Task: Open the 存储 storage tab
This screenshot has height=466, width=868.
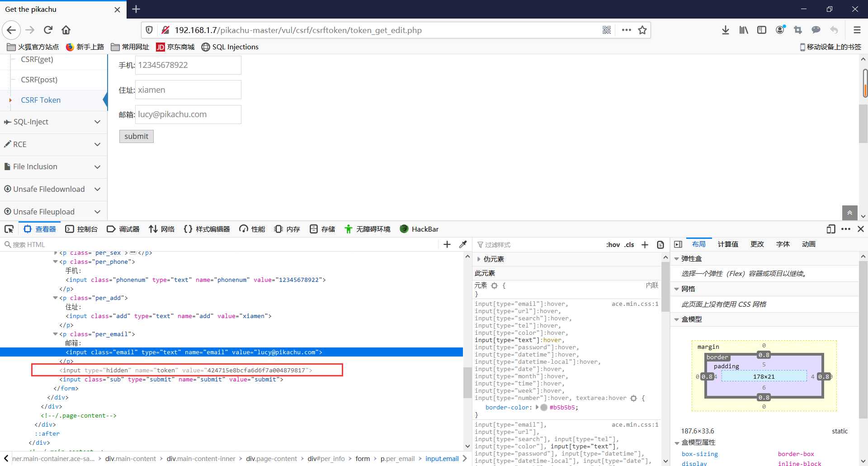Action: coord(322,229)
